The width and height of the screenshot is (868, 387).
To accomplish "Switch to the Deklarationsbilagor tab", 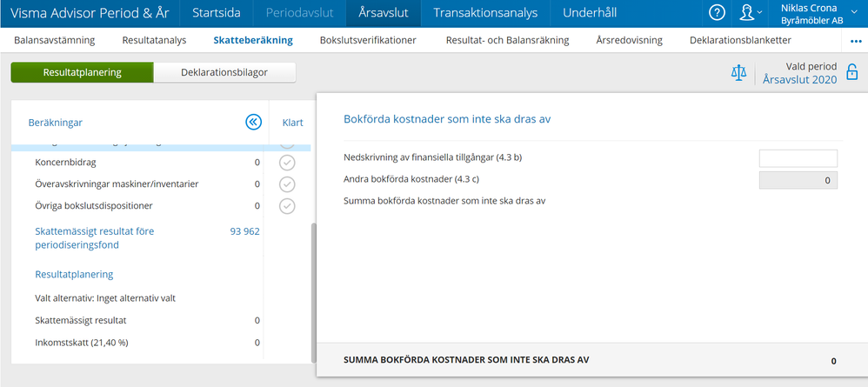I will [x=224, y=73].
